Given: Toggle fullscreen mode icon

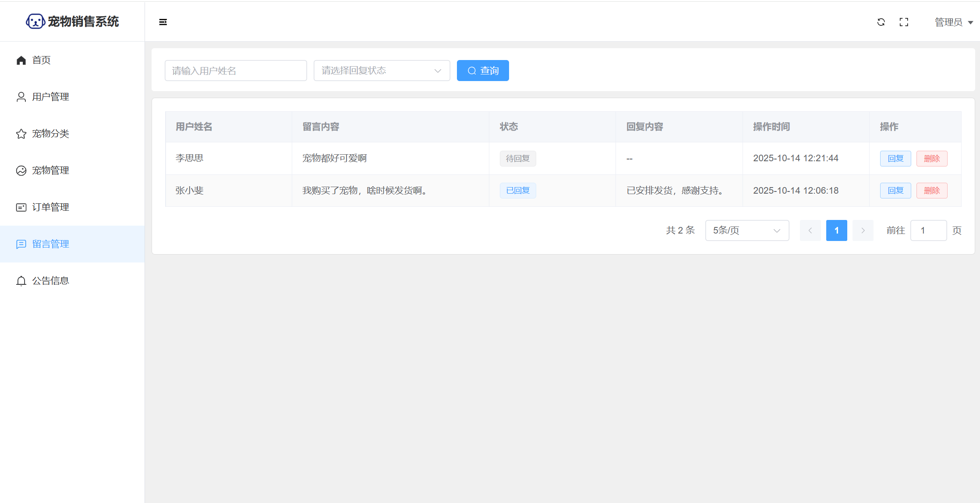Looking at the screenshot, I should pos(904,22).
